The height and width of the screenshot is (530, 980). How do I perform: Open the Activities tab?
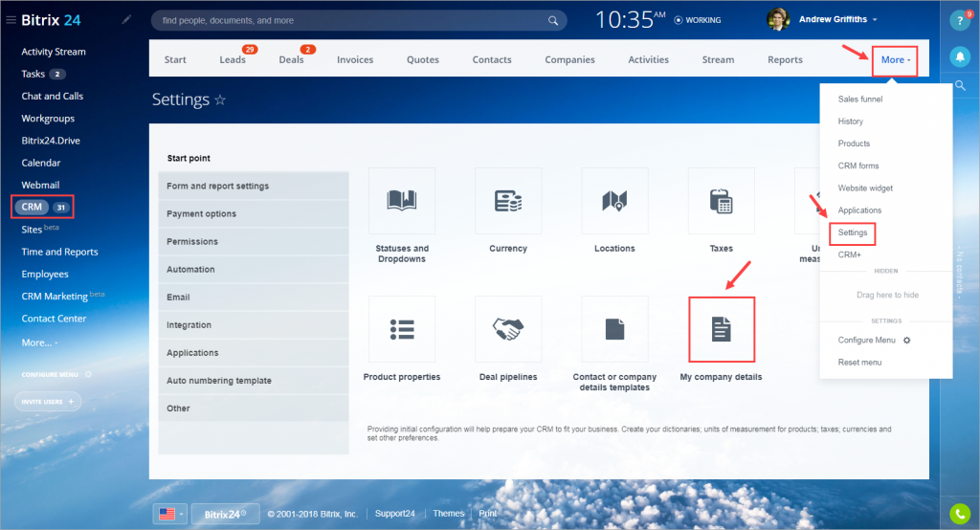click(x=649, y=60)
